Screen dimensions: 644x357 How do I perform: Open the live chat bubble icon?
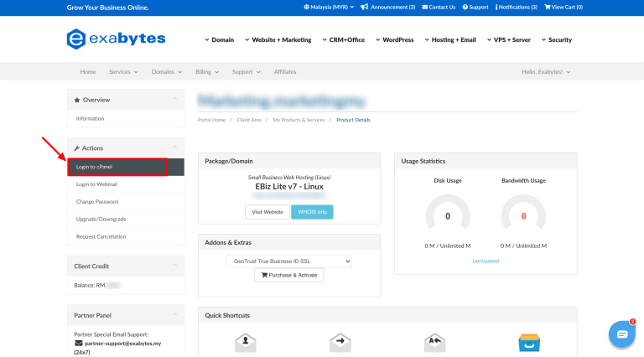(x=622, y=334)
